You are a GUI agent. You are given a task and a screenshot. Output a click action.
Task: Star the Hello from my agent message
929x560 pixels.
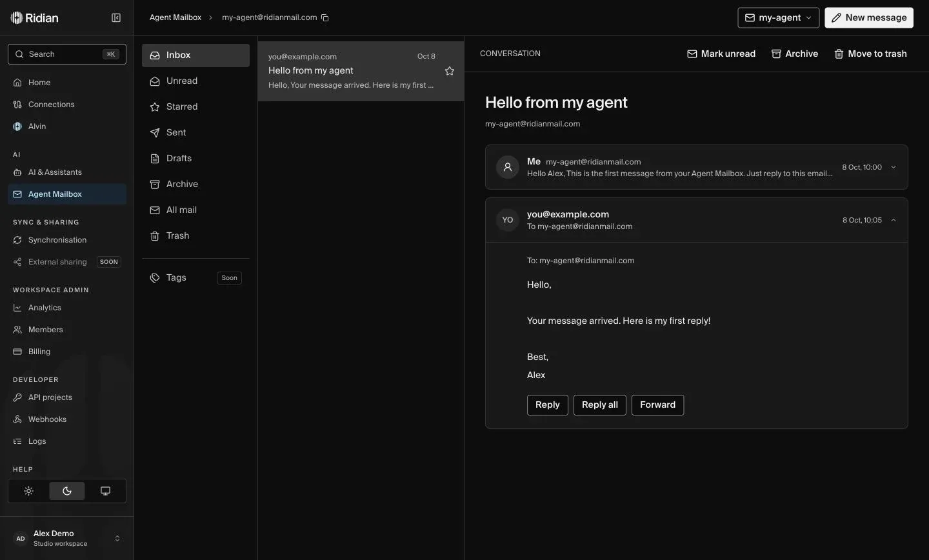coord(450,71)
